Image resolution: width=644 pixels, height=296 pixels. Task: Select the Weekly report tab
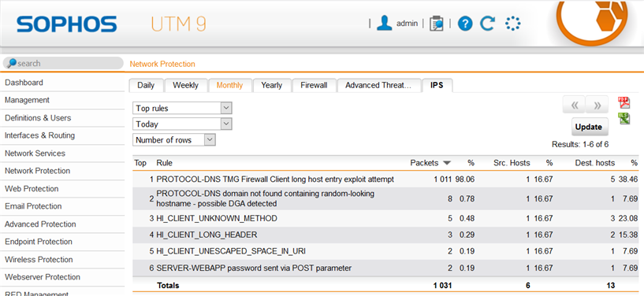[x=186, y=85]
